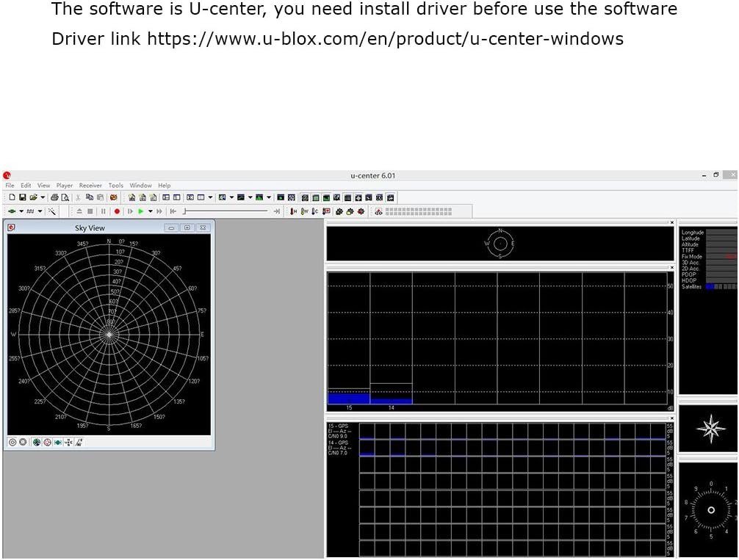The height and width of the screenshot is (560, 739).
Task: Open the File menu
Action: click(10, 186)
